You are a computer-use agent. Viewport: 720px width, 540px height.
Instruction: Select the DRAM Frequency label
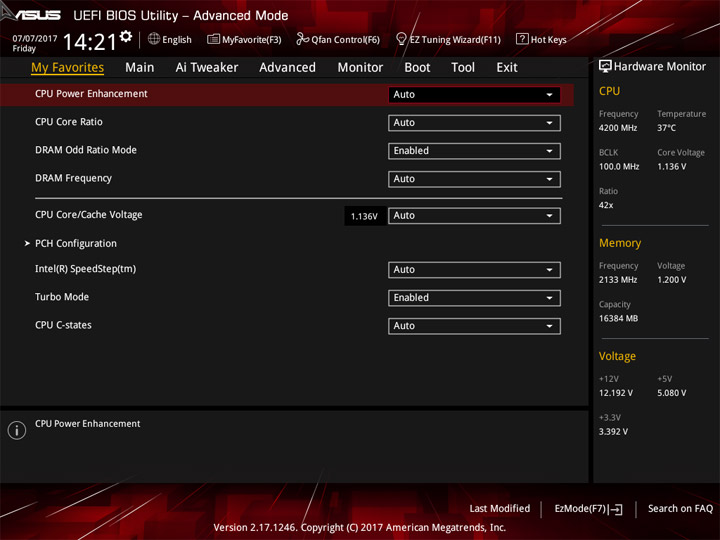tap(73, 178)
